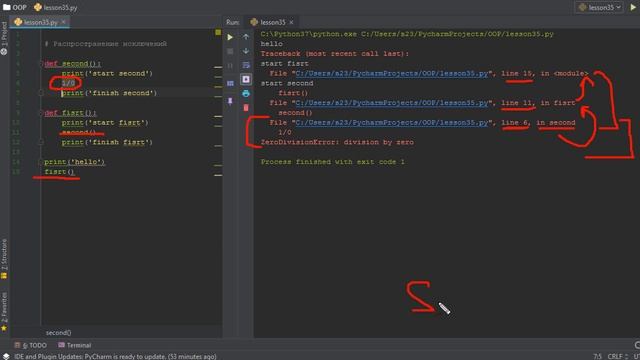Open the Project tool window tab
This screenshot has width=640, height=360.
pos(4,38)
